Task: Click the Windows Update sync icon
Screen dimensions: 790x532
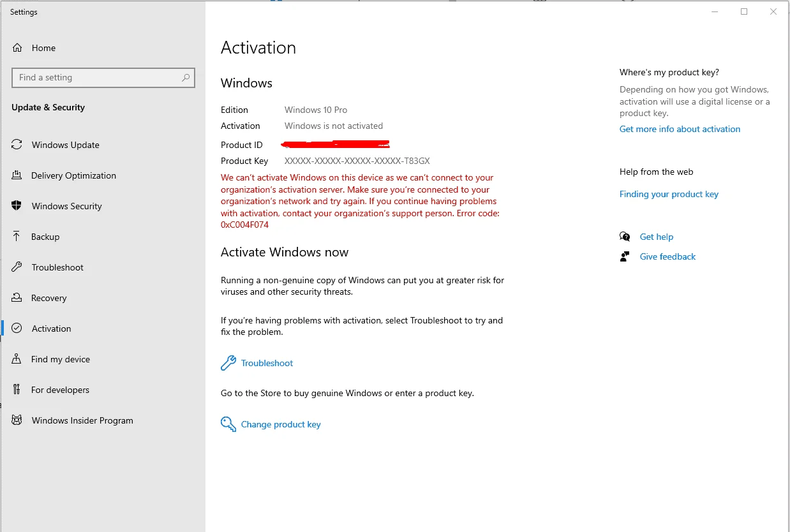Action: point(17,145)
